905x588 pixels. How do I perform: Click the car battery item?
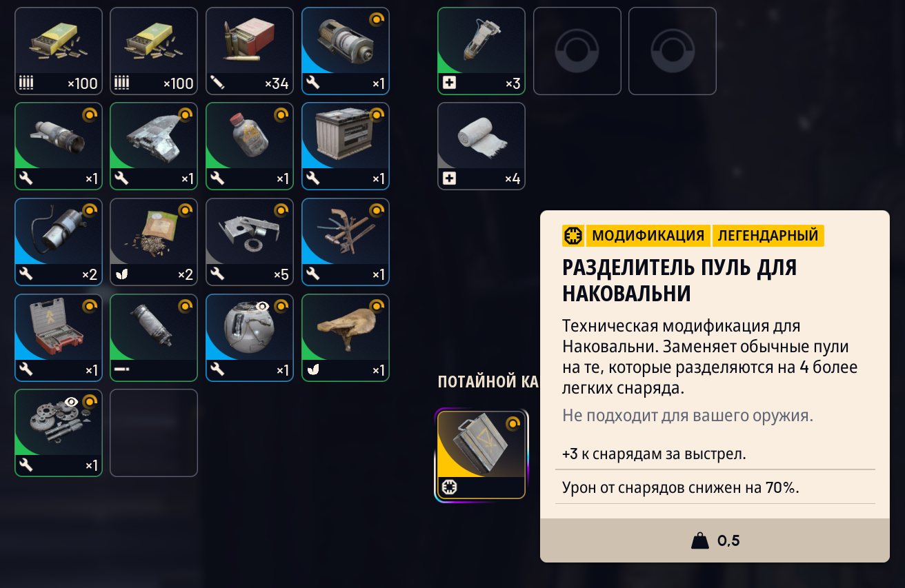tap(346, 147)
